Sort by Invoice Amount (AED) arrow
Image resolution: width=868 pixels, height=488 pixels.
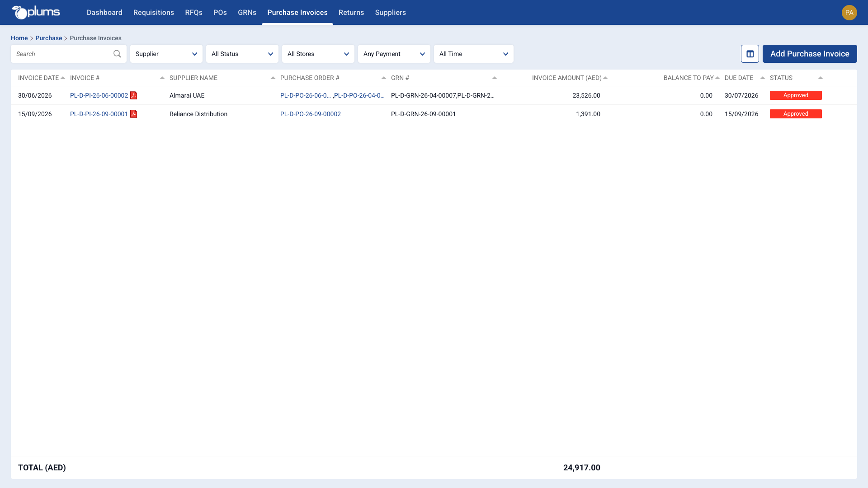click(x=605, y=78)
